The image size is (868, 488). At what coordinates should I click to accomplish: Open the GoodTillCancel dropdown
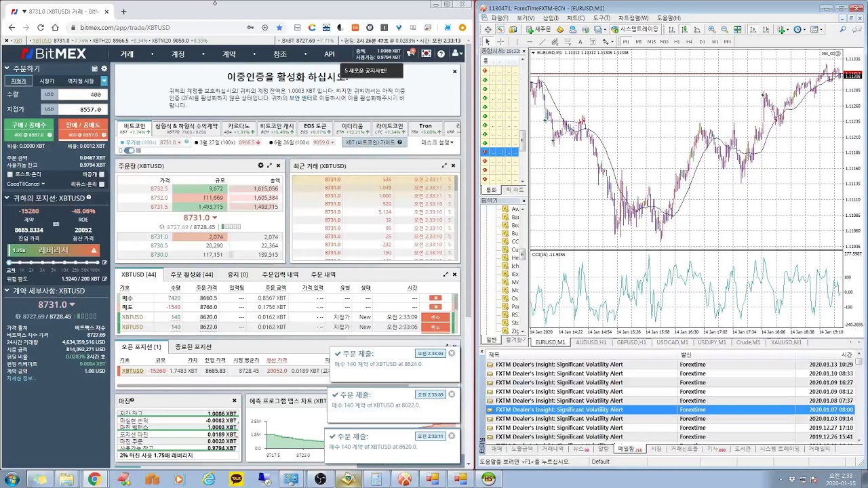pos(26,184)
